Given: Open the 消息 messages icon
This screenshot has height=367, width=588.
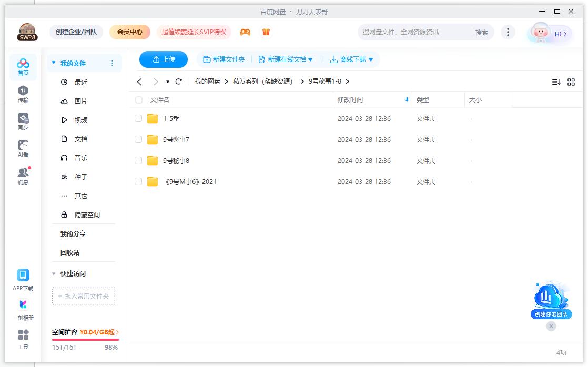Looking at the screenshot, I should pyautogui.click(x=23, y=176).
